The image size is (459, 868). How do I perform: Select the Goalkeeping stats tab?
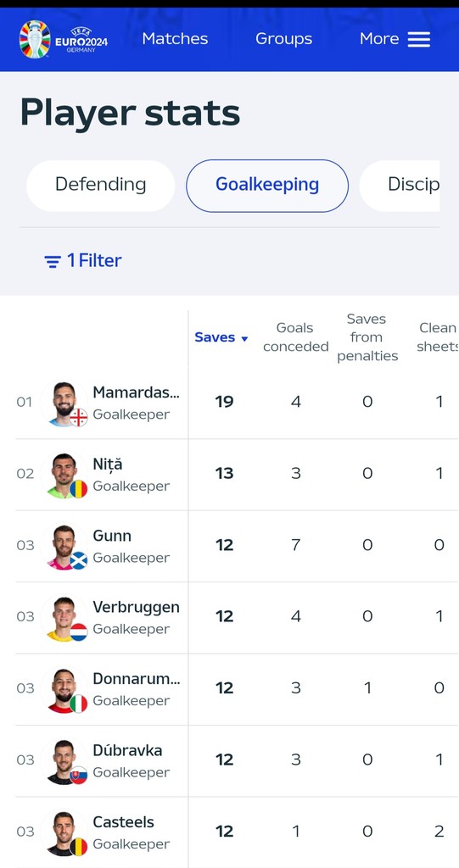[x=267, y=186]
